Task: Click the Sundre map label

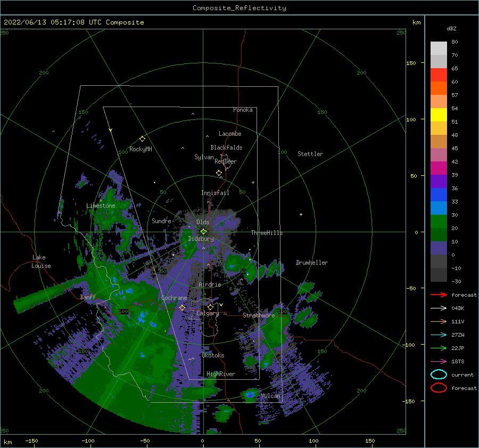Action: tap(161, 221)
